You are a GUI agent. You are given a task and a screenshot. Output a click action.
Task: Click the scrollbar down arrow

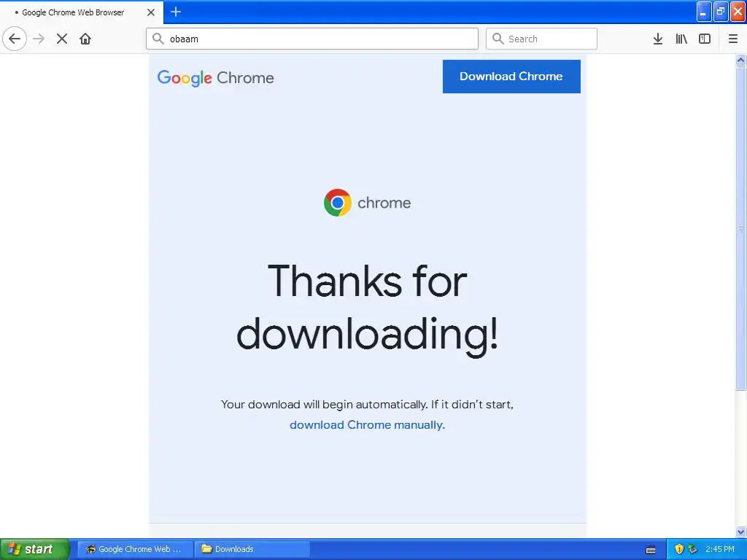pyautogui.click(x=740, y=532)
